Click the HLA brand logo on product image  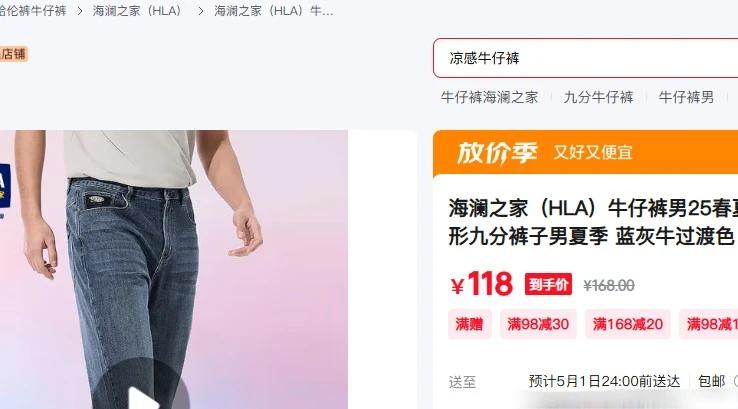(5, 186)
